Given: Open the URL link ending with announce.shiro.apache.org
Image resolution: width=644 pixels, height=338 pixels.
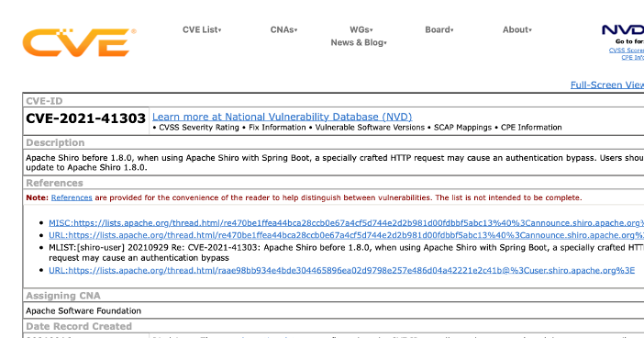Looking at the screenshot, I should [346, 235].
